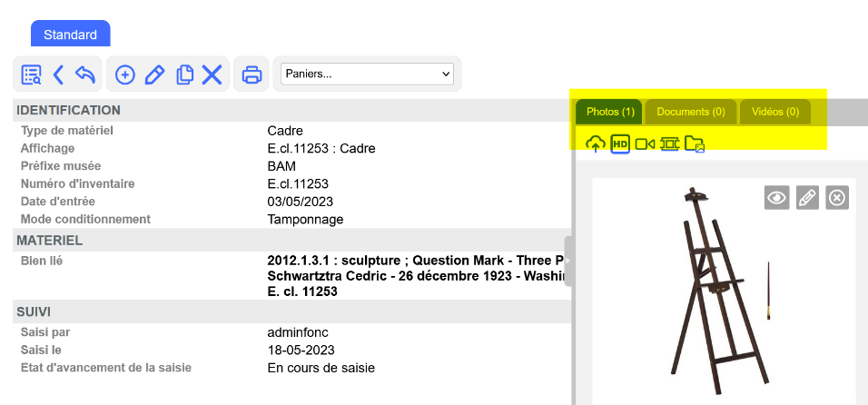
Task: Click the video camera icon
Action: click(x=645, y=143)
